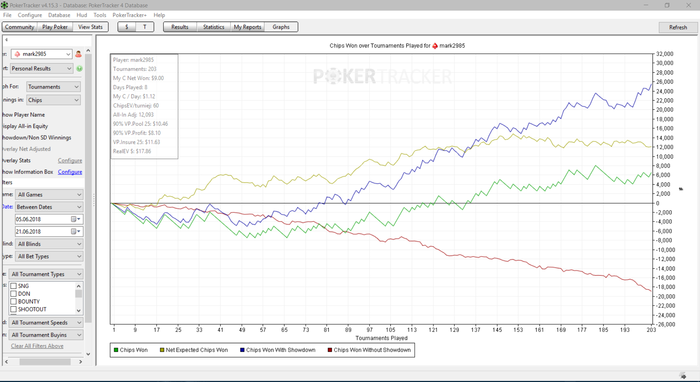Viewport: 700px width, 382px height.
Task: Expand the All Tournament Speeds dropdown
Action: [x=46, y=323]
